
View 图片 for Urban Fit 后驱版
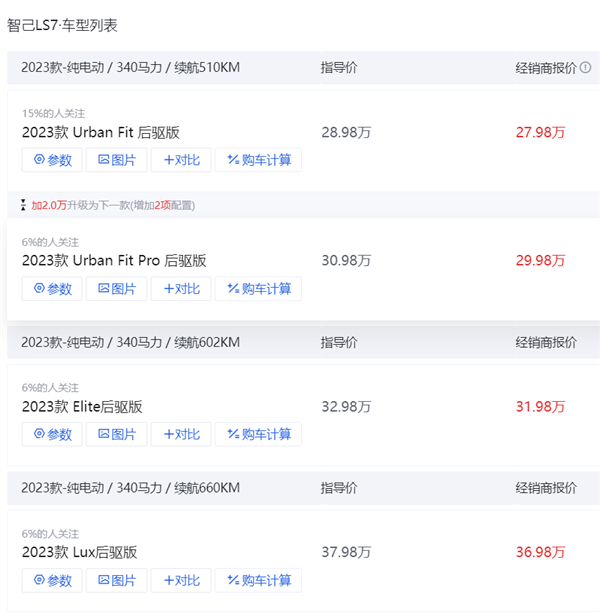point(117,160)
